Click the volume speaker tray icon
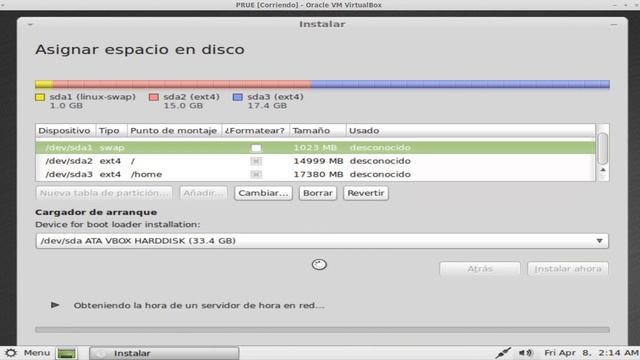This screenshot has width=640, height=360. click(x=525, y=353)
